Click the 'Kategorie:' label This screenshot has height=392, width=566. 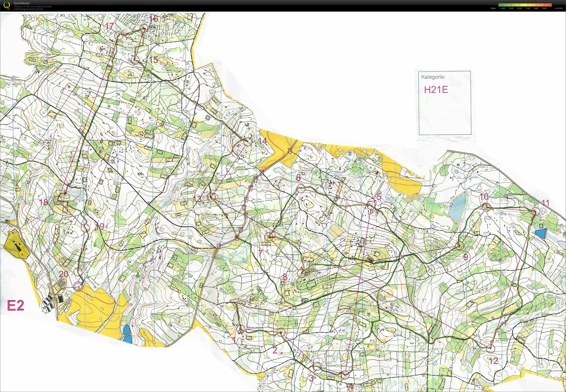tap(433, 77)
